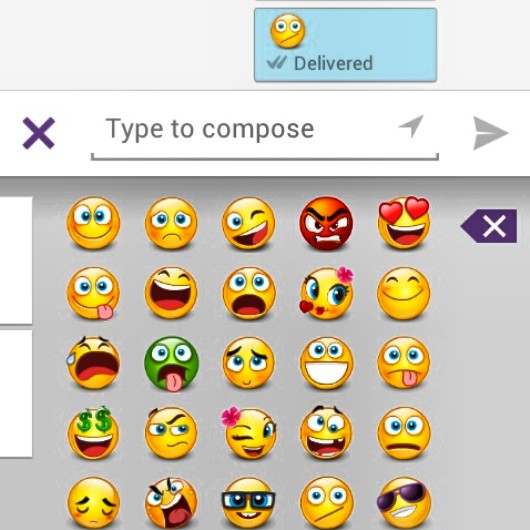The width and height of the screenshot is (530, 530).
Task: Tap the location arrow in compose field
Action: pos(411,126)
